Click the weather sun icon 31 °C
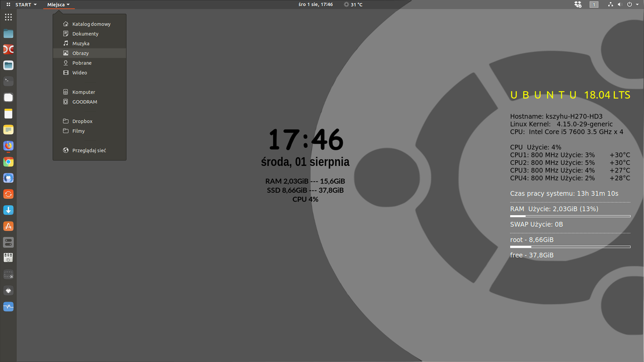644x362 pixels. [x=353, y=5]
